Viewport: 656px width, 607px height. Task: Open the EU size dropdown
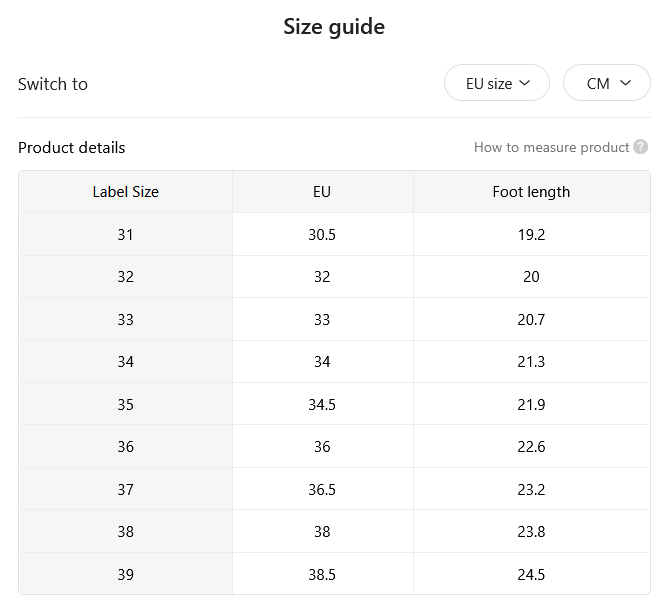tap(497, 83)
